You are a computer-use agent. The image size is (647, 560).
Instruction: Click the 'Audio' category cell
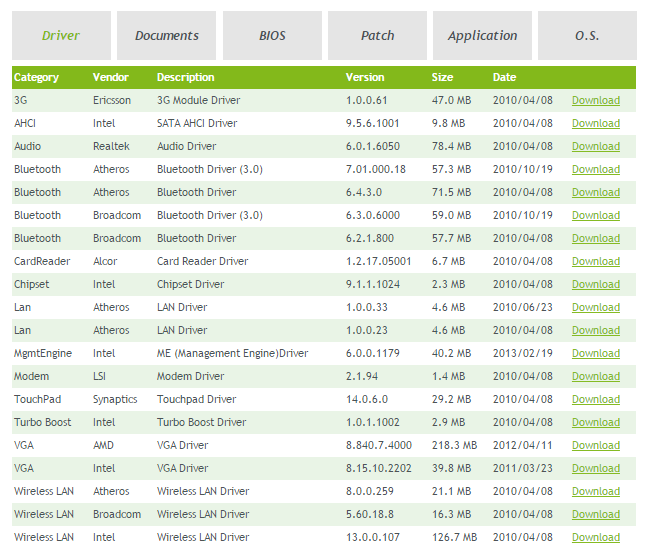click(27, 146)
